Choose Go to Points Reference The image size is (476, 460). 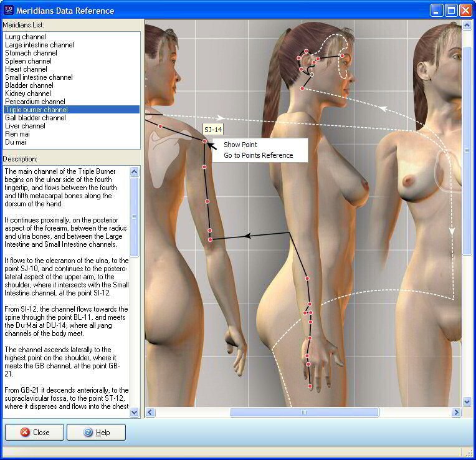[x=258, y=155]
